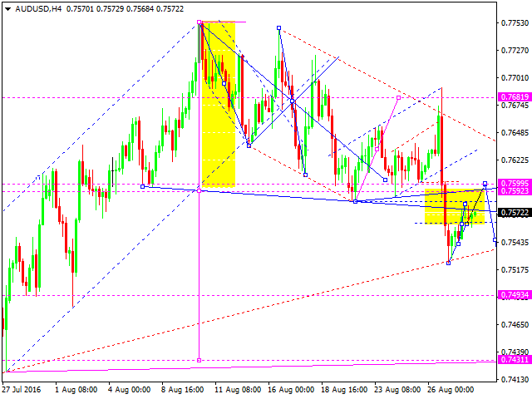532x399 pixels.
Task: Click the 23 Aug 08:00 time label
Action: [x=397, y=390]
